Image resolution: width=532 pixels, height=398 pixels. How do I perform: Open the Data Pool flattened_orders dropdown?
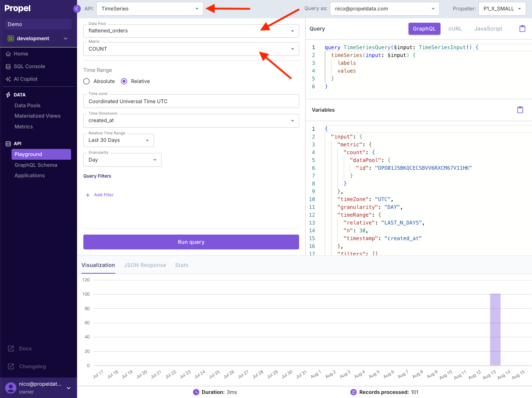(191, 31)
